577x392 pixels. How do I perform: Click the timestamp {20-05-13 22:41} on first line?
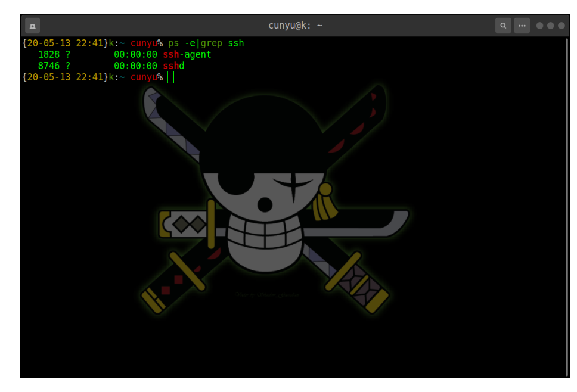(x=63, y=43)
